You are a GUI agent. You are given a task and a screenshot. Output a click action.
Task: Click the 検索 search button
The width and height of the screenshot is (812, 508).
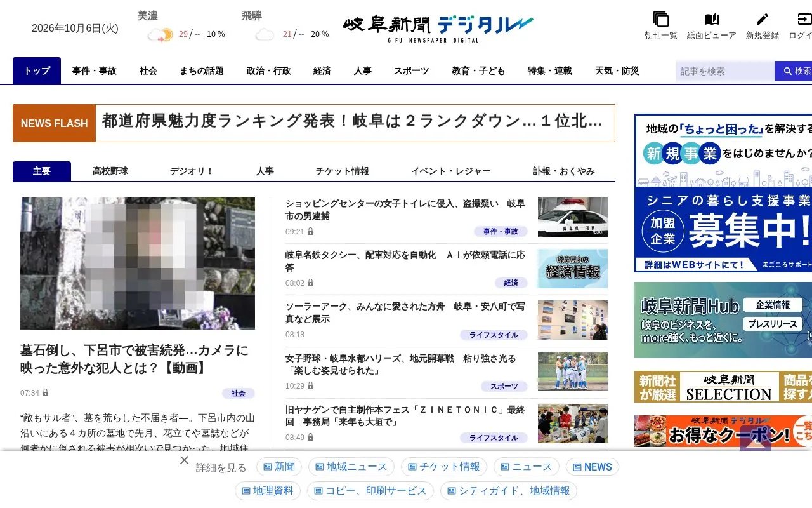point(794,71)
